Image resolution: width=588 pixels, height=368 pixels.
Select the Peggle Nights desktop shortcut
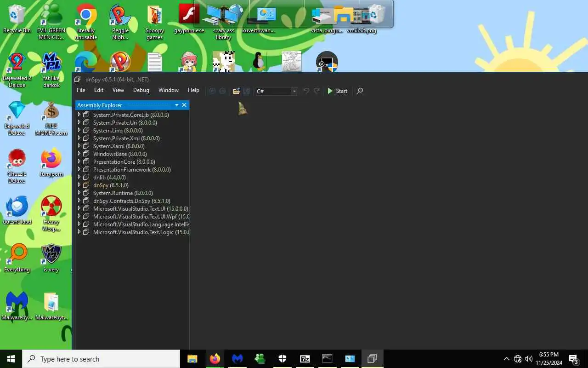coord(120,22)
